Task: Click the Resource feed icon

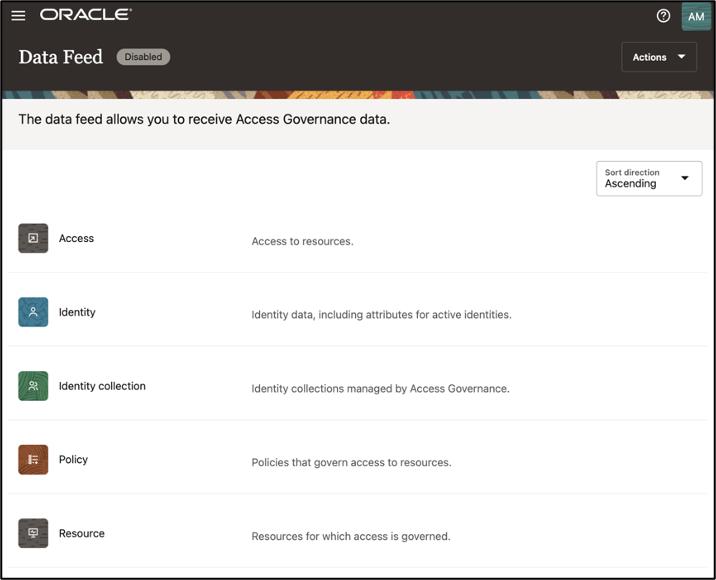Action: (x=33, y=533)
